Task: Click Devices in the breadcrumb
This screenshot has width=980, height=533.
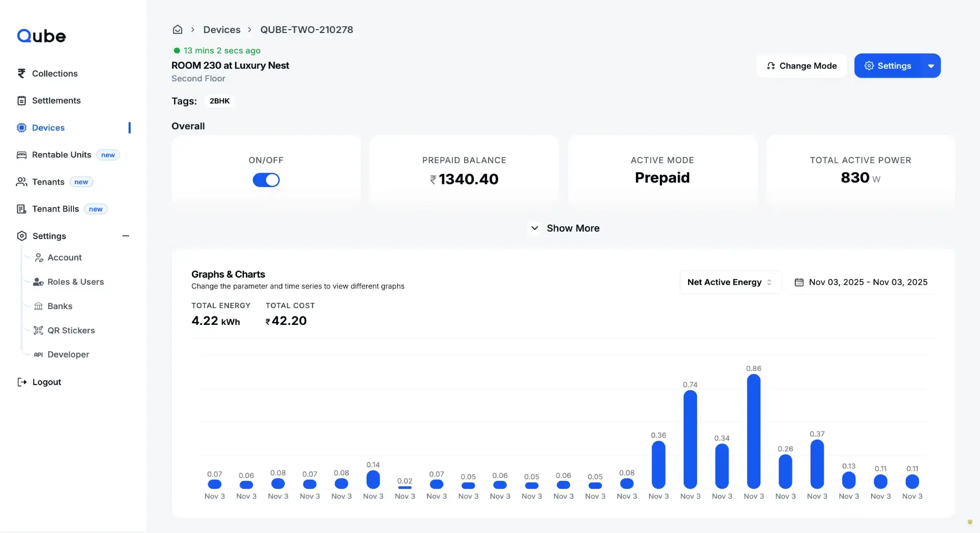Action: (222, 30)
